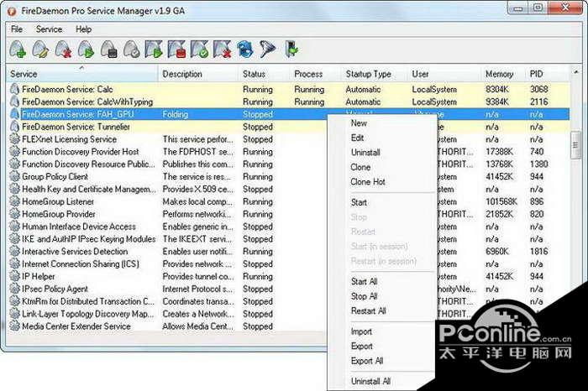This screenshot has width=588, height=391.
Task: Click the Restart All services green check icon
Action: [200, 50]
